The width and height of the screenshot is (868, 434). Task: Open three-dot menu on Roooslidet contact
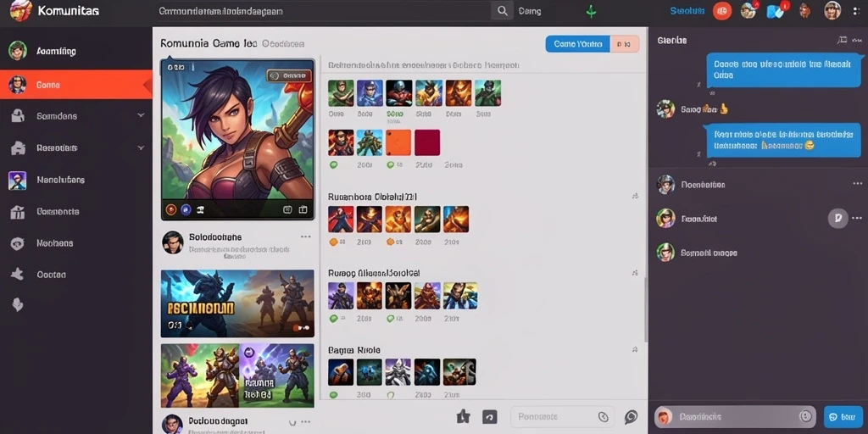(858, 218)
